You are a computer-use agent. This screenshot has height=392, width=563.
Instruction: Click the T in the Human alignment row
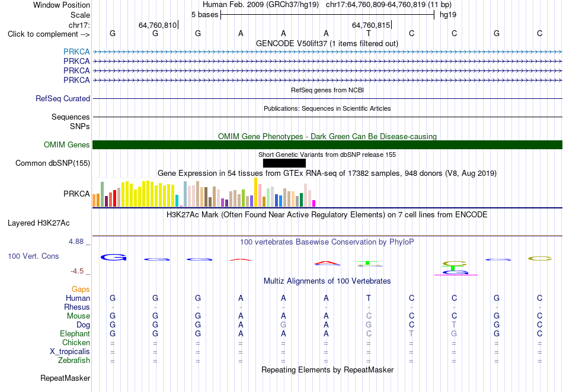pos(369,298)
